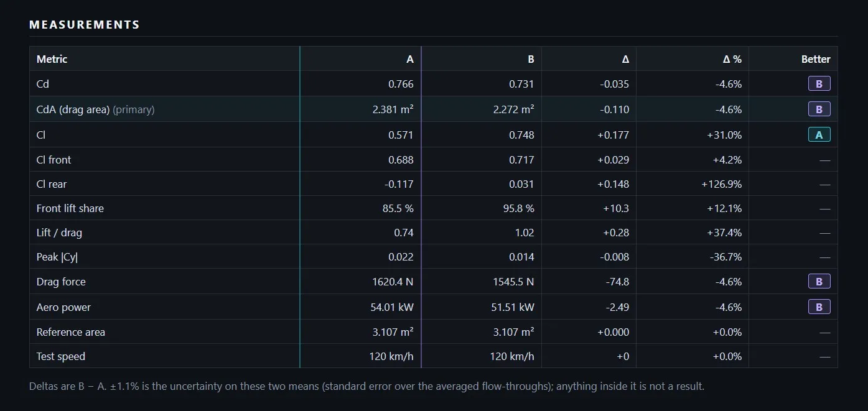Click the B badge in the Cd row
This screenshot has width=868, height=411.
click(819, 84)
